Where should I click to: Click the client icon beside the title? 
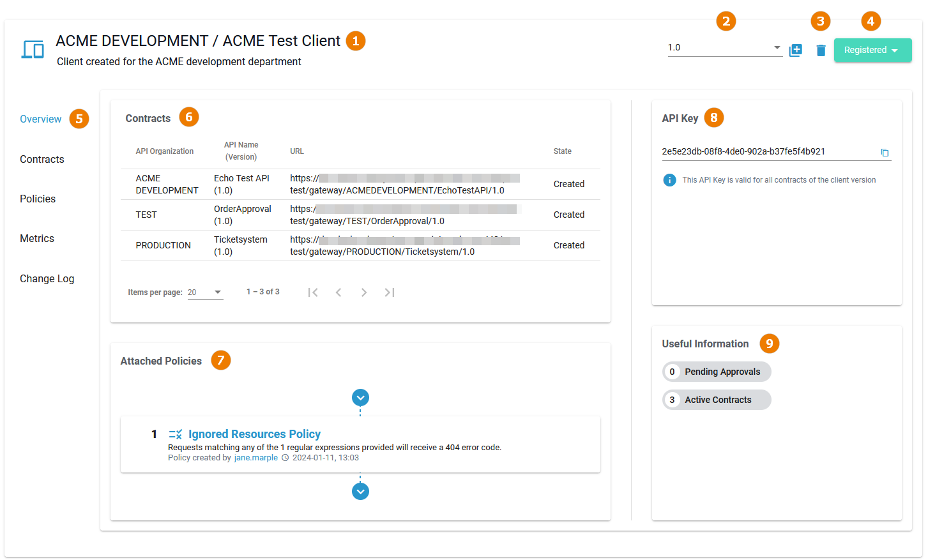click(33, 49)
